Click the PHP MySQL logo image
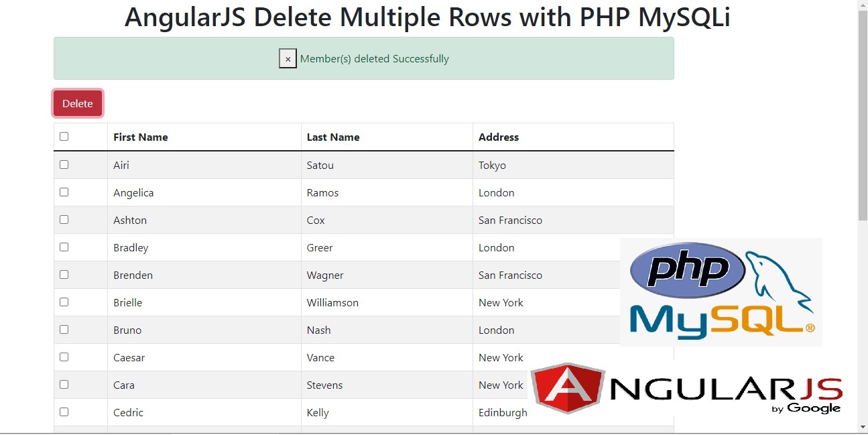This screenshot has height=435, width=868. point(721,292)
